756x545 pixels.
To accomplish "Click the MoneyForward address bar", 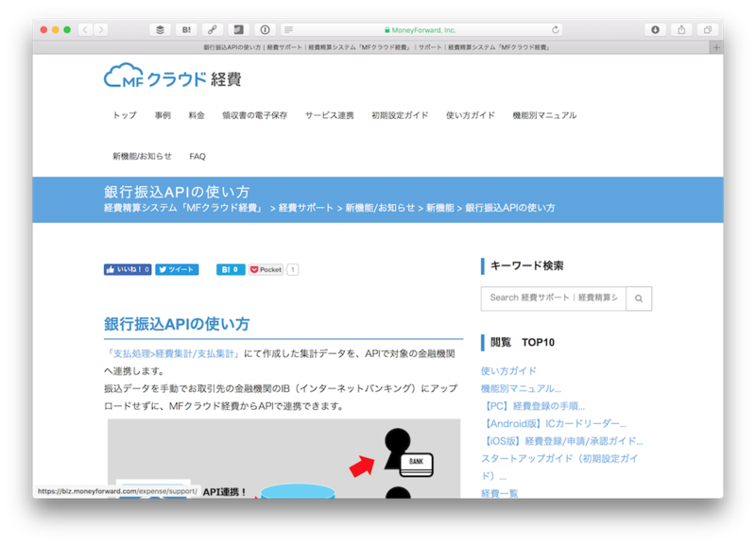I will coord(421,30).
